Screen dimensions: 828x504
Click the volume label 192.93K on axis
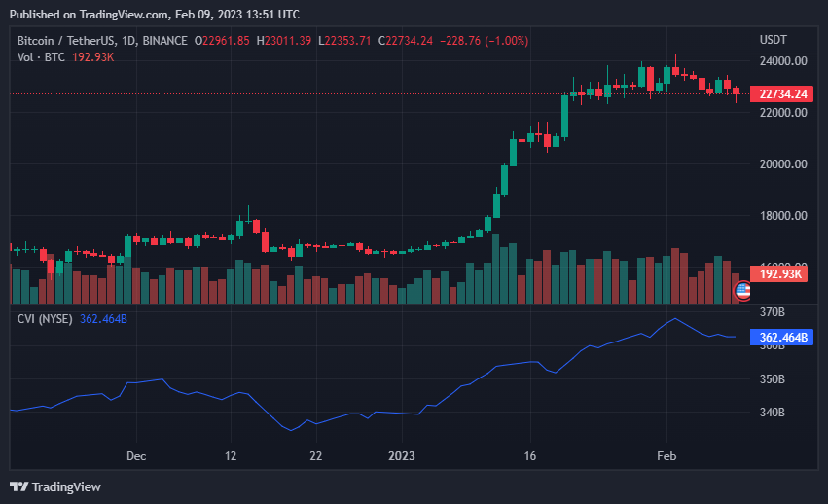pos(779,273)
